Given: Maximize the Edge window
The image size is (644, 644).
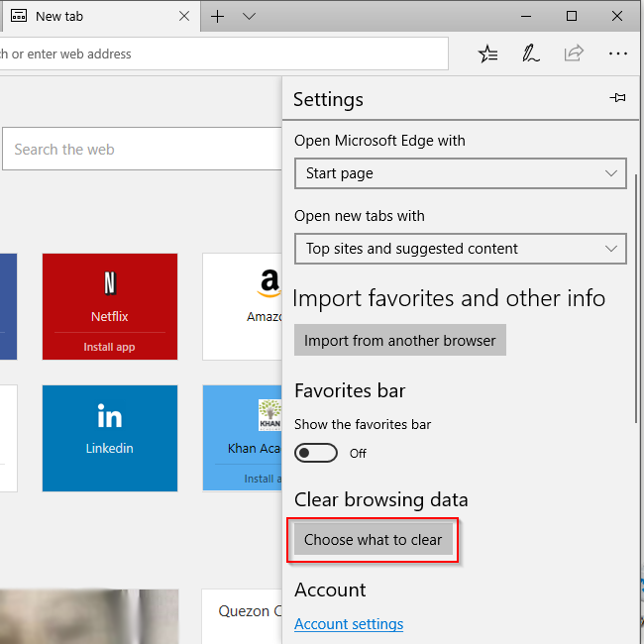Looking at the screenshot, I should pyautogui.click(x=572, y=16).
